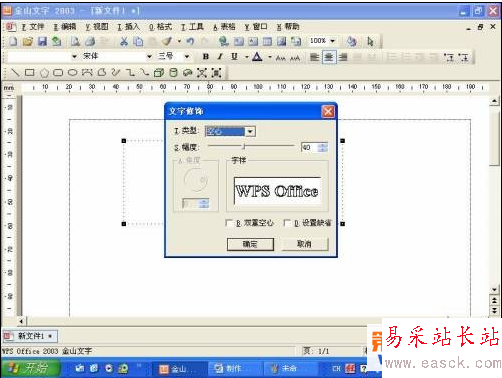Cut selection with the scissors icon
Viewport: 502px width, 378px height.
124,41
